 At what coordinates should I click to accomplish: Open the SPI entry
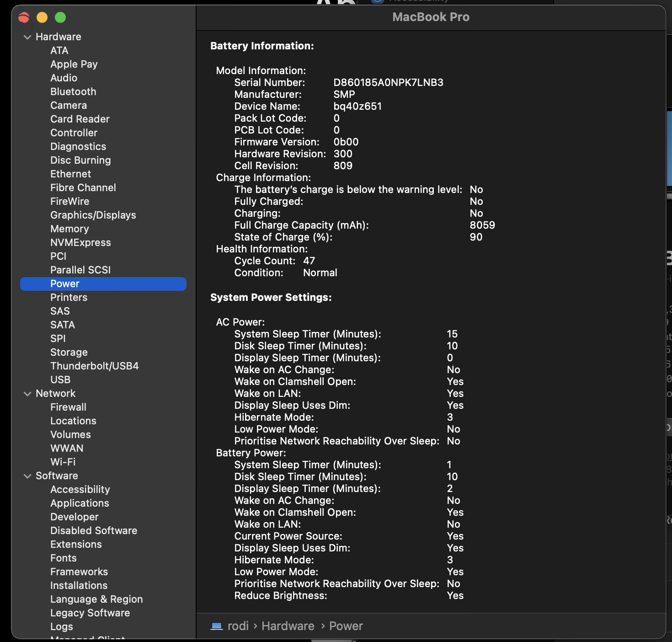click(58, 338)
